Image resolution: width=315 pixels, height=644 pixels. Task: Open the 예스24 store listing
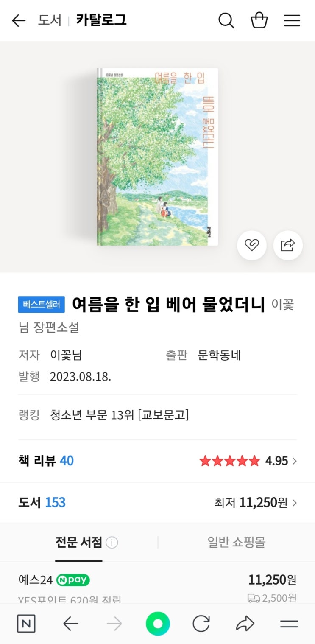pos(35,580)
